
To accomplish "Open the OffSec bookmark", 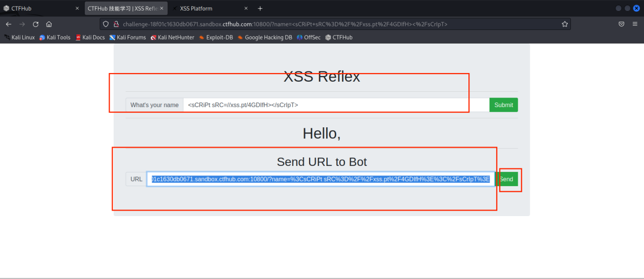I will (x=309, y=37).
